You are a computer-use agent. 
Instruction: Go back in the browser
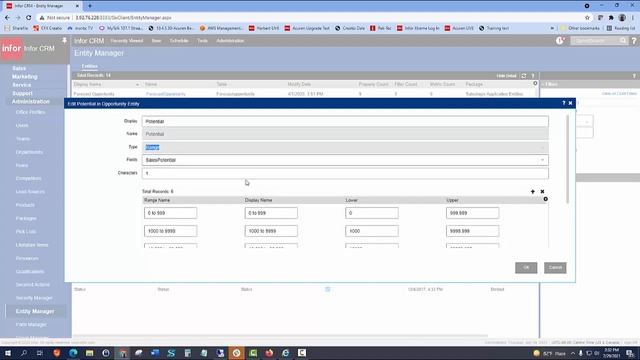pyautogui.click(x=7, y=18)
